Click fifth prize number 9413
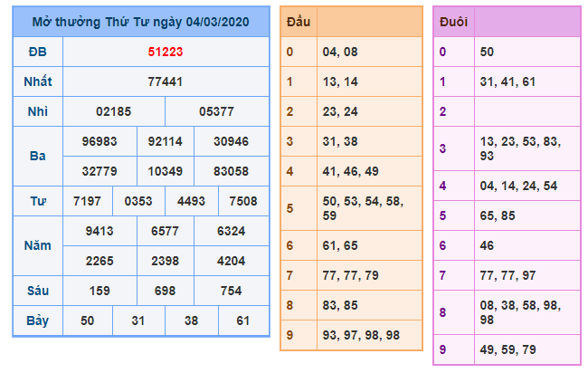 (100, 231)
